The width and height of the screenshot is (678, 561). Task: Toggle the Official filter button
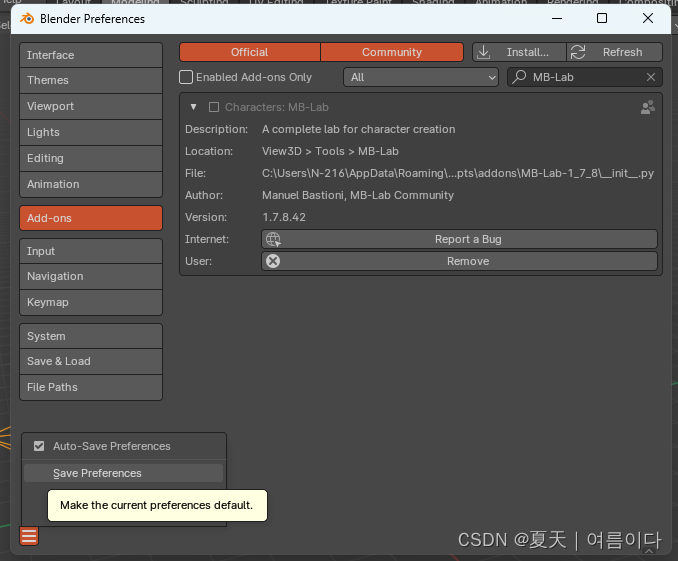(x=249, y=52)
